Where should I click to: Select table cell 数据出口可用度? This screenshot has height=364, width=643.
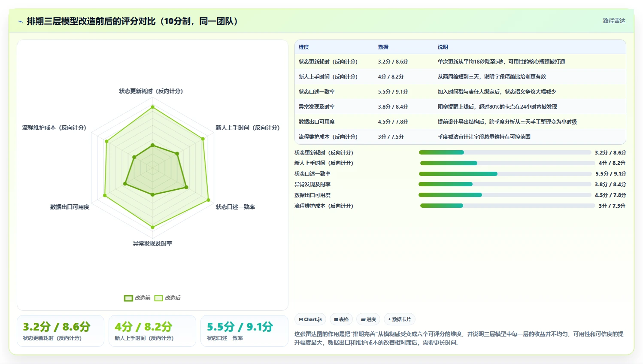tap(317, 122)
